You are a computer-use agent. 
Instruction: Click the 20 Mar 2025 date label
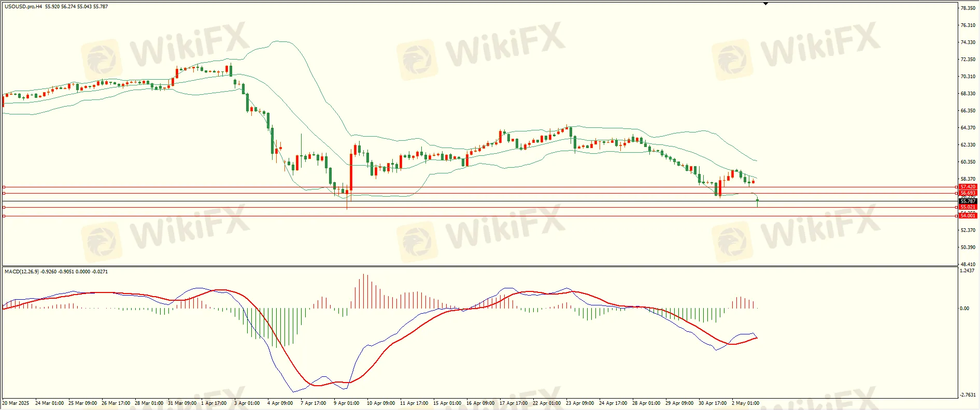16,403
